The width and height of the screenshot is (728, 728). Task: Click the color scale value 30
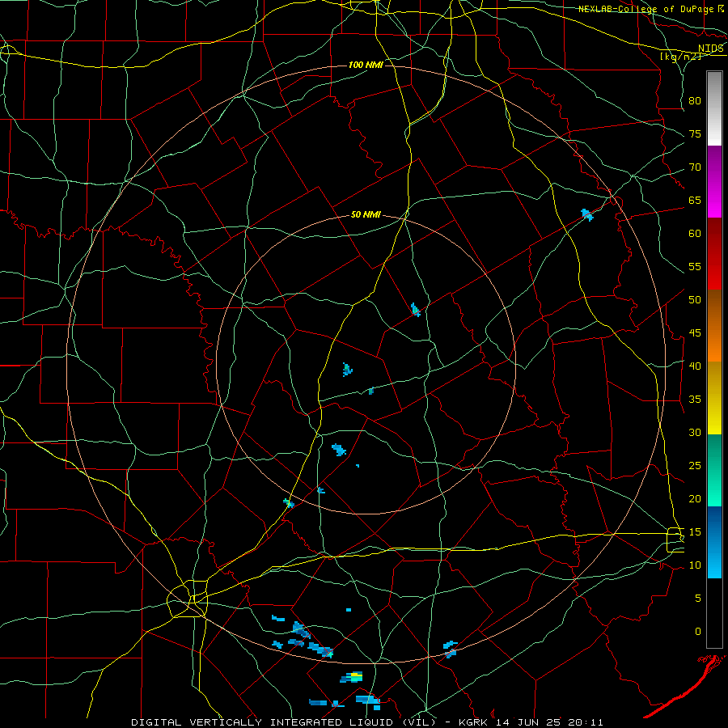pos(695,433)
